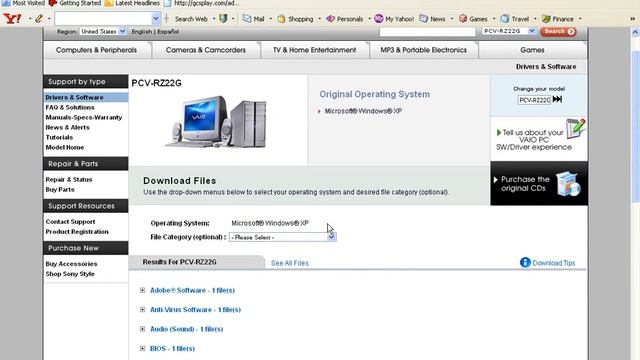
Task: Click the Yahoo! logo in toolbar
Action: (12, 18)
